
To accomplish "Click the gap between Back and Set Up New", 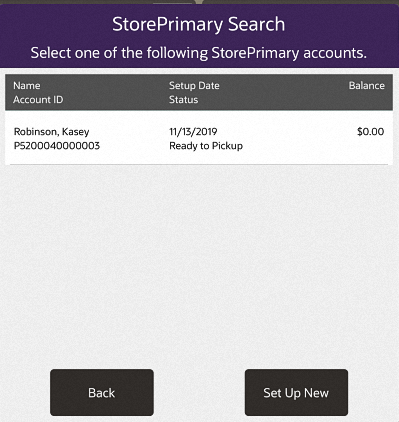I will (199, 392).
